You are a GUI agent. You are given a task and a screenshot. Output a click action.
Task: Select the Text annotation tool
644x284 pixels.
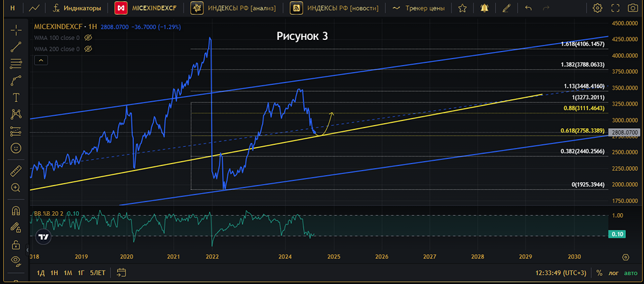tap(16, 97)
